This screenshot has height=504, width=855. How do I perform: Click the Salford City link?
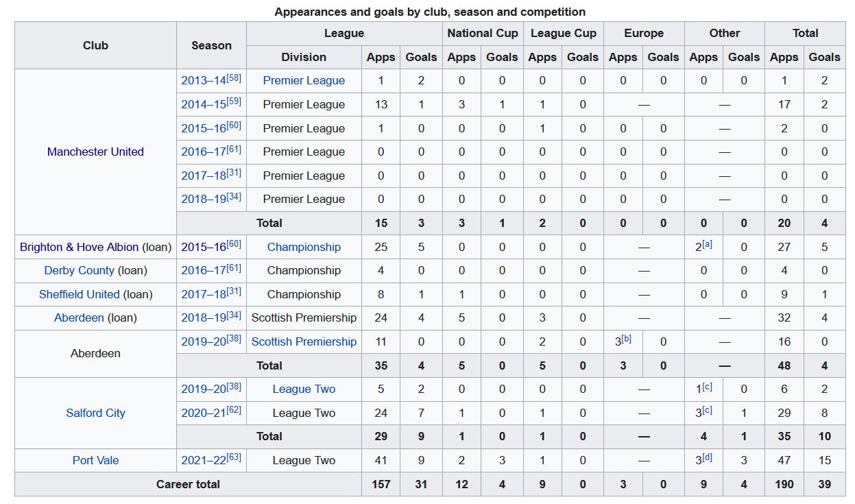[95, 413]
